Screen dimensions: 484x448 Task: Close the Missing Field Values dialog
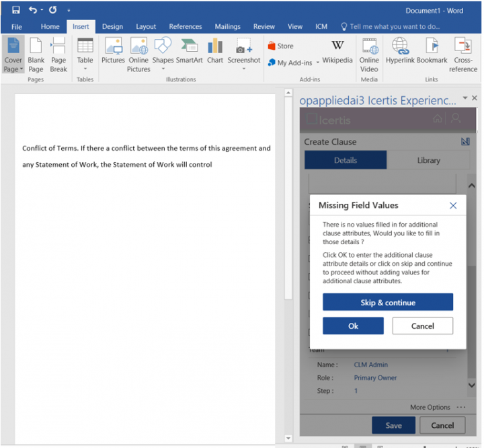pyautogui.click(x=453, y=206)
